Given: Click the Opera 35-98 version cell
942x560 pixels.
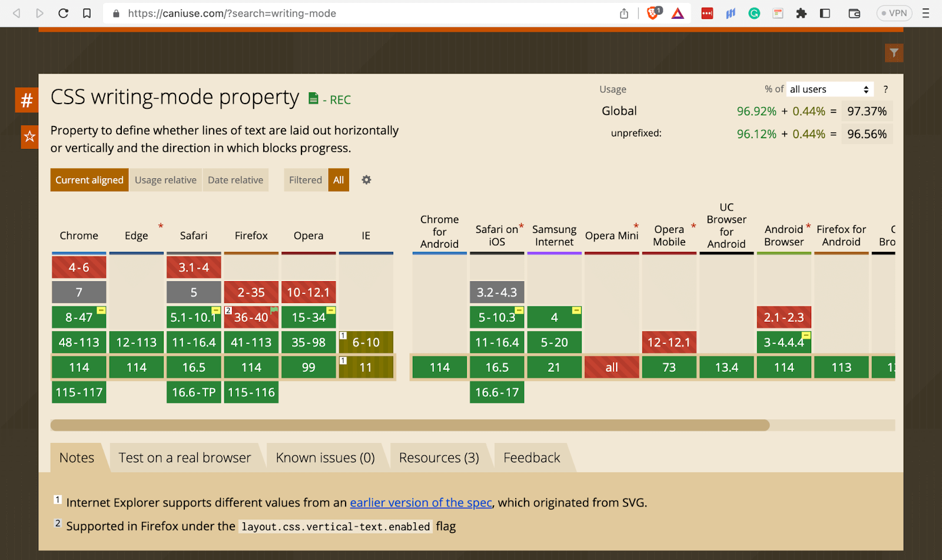Looking at the screenshot, I should tap(309, 342).
